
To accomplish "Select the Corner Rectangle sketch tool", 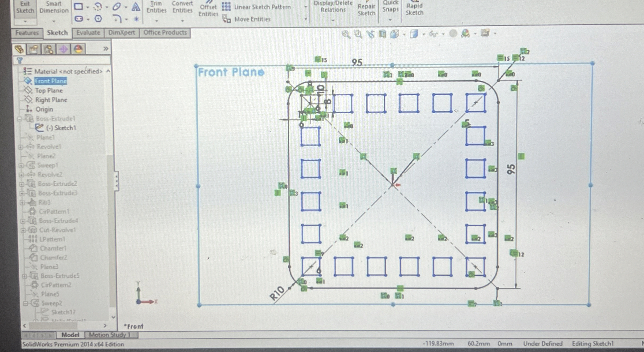I will pyautogui.click(x=78, y=6).
